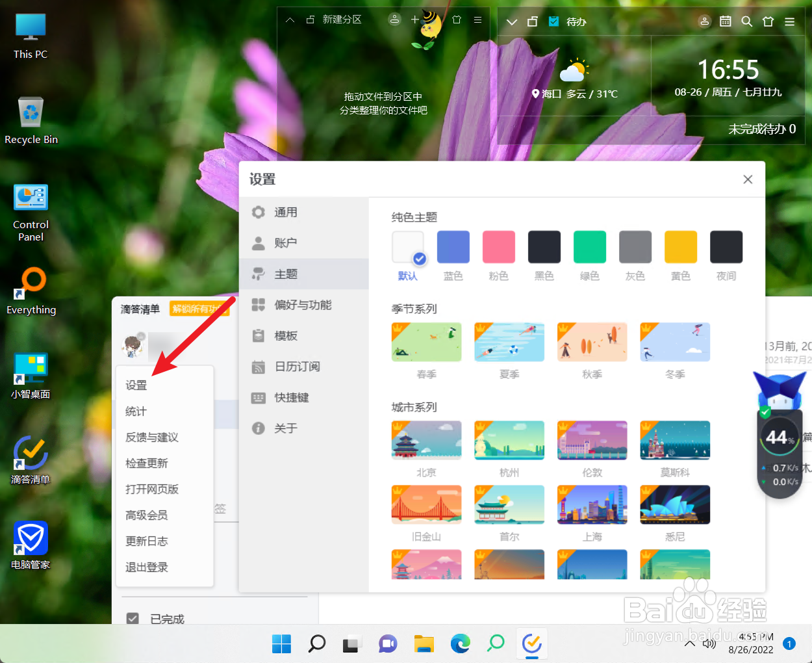Select the 主题 theme settings section

(303, 274)
